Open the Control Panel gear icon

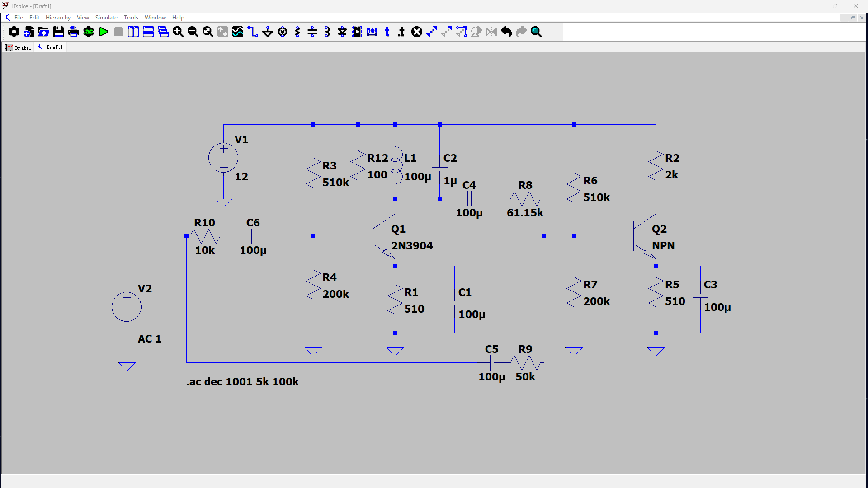point(14,32)
